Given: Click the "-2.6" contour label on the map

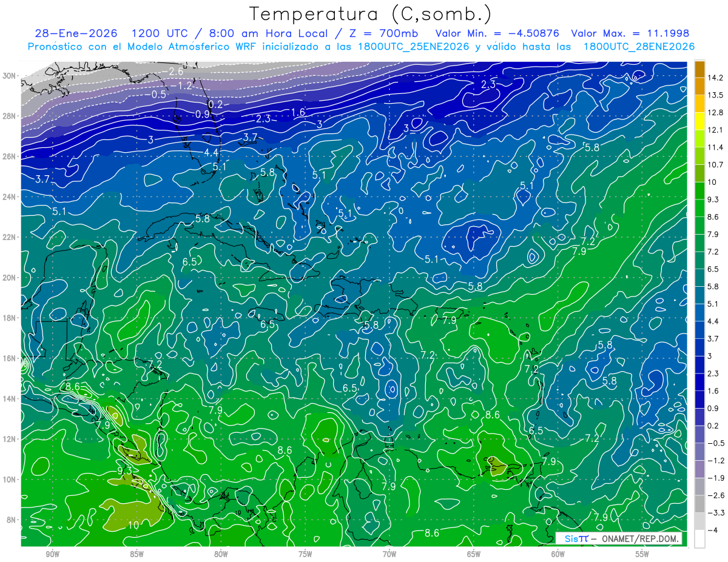Looking at the screenshot, I should (174, 72).
